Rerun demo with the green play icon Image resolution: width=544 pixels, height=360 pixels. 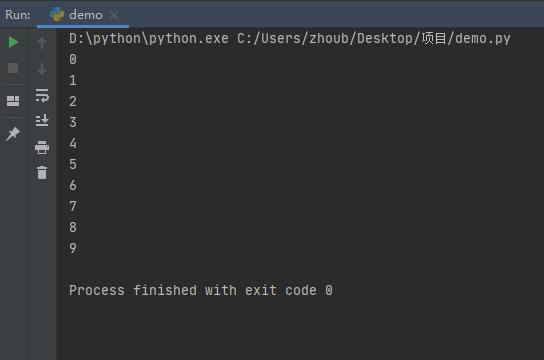13,42
